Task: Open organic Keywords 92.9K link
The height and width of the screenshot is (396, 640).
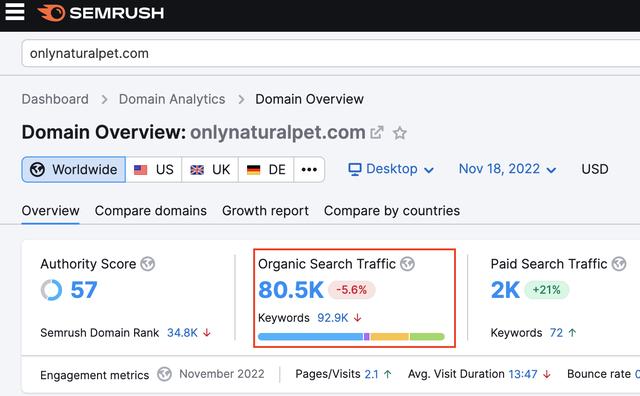Action: 333,318
